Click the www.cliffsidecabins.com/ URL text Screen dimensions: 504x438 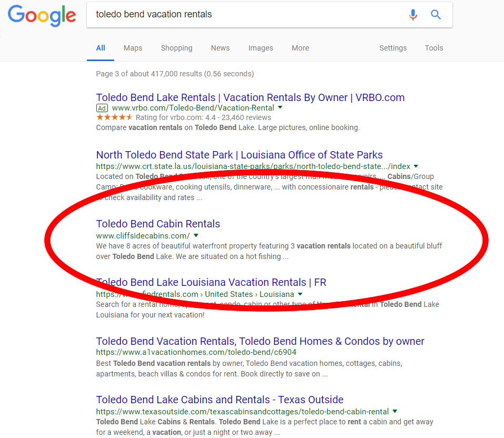[x=143, y=236]
